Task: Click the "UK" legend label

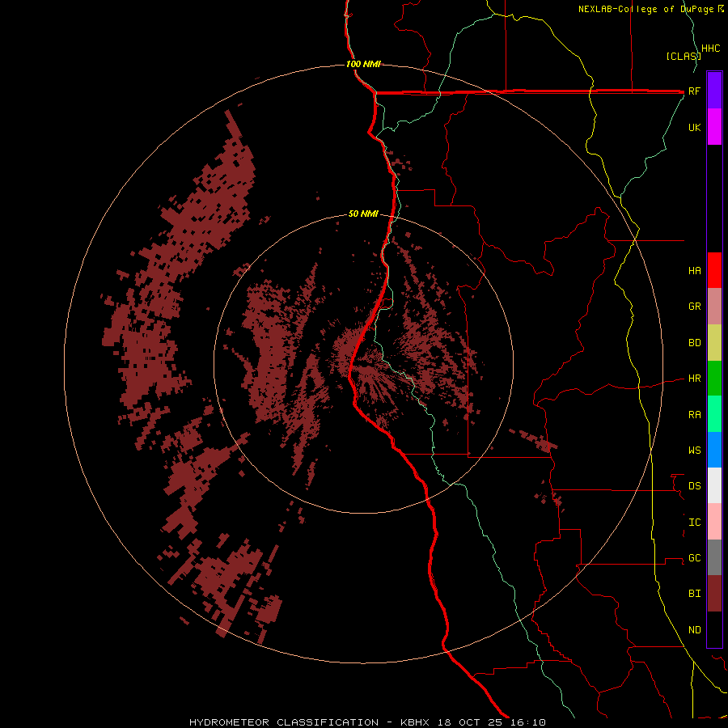Action: coord(694,127)
